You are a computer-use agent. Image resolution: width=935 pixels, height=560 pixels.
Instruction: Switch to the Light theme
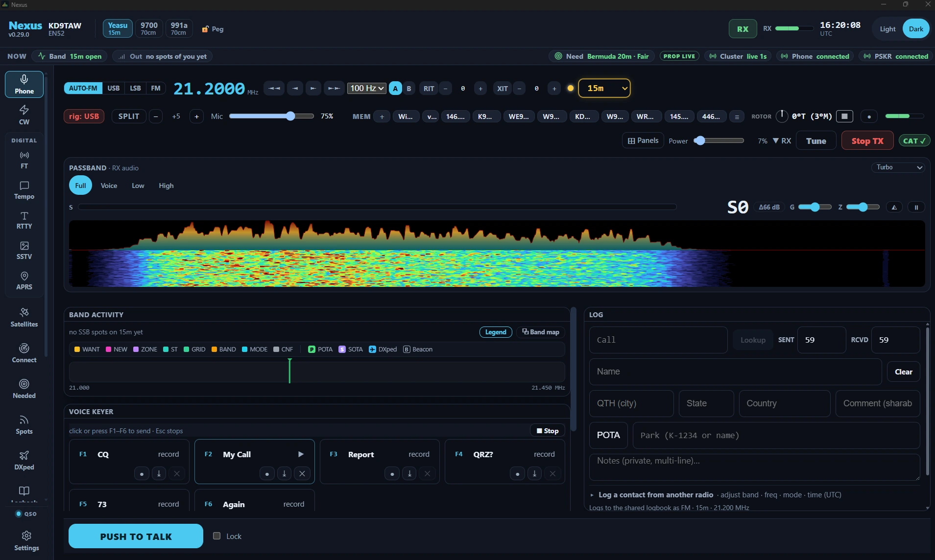click(x=887, y=29)
